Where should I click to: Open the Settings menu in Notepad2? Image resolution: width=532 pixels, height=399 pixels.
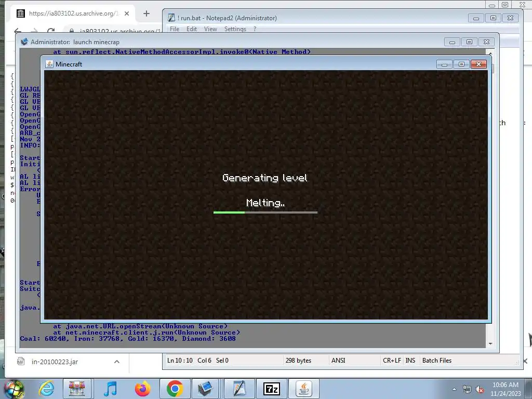click(x=235, y=29)
